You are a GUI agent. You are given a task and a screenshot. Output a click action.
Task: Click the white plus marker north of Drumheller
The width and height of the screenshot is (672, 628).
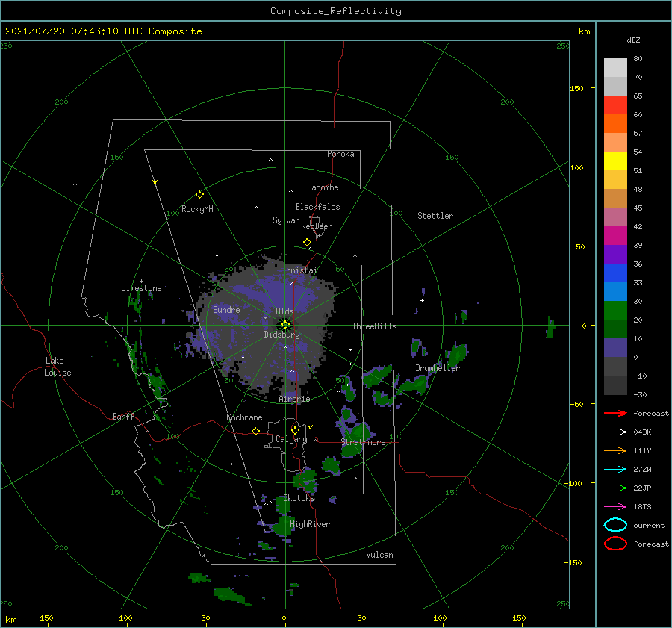pyautogui.click(x=422, y=300)
